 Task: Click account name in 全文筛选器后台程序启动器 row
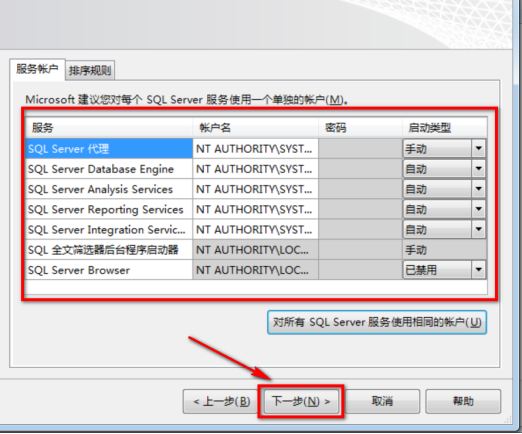pos(255,250)
